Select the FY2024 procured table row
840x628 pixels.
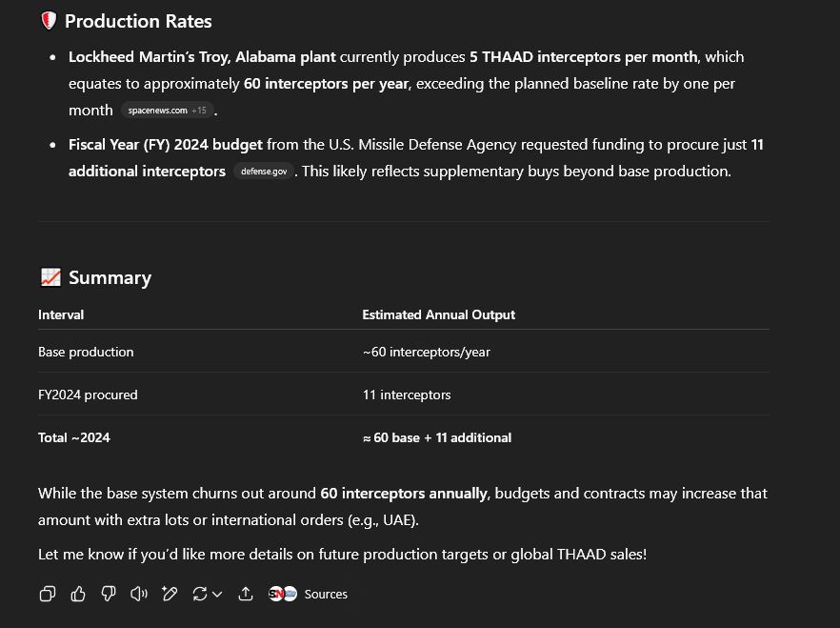[404, 395]
